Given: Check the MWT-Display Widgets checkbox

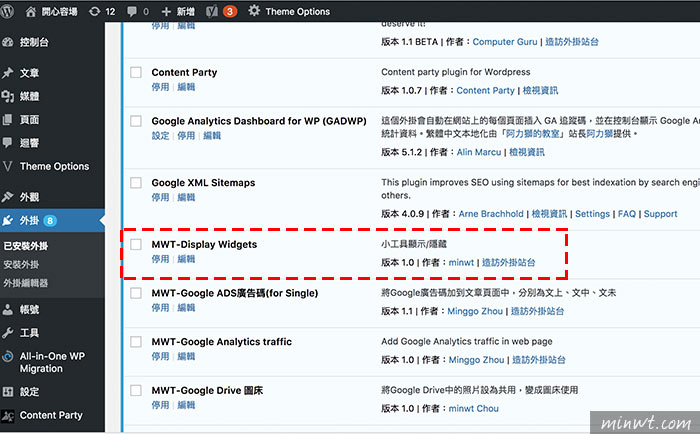Looking at the screenshot, I should coord(136,244).
